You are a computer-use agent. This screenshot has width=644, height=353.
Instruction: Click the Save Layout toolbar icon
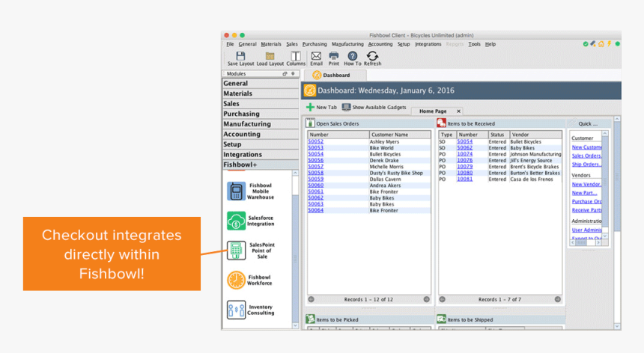pyautogui.click(x=240, y=56)
